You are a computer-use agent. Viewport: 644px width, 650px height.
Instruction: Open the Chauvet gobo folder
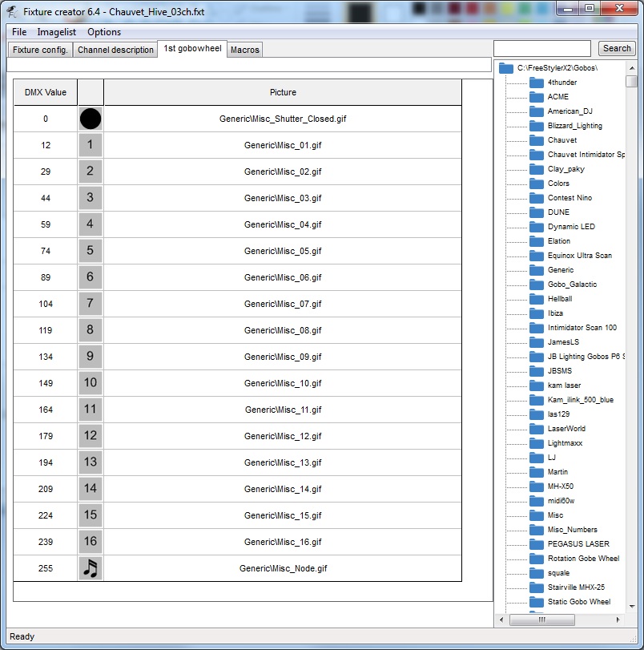[537, 140]
